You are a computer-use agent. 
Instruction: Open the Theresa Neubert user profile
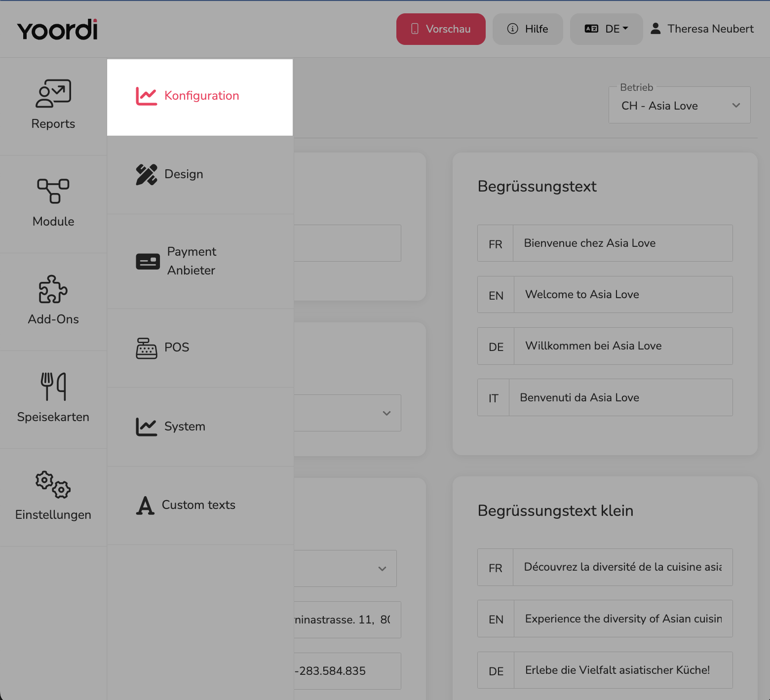click(x=702, y=29)
